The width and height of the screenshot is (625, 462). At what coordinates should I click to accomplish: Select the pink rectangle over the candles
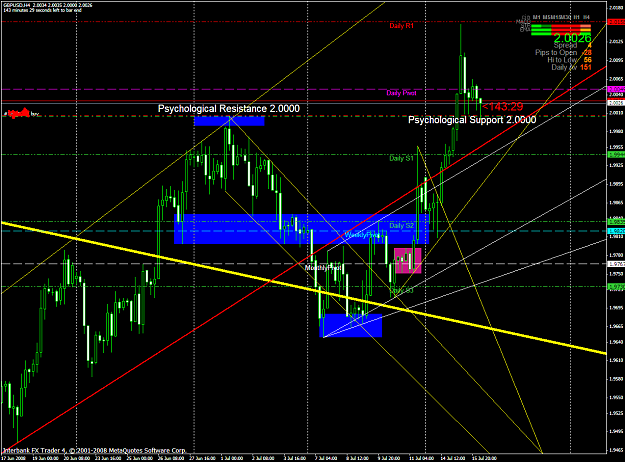[407, 261]
